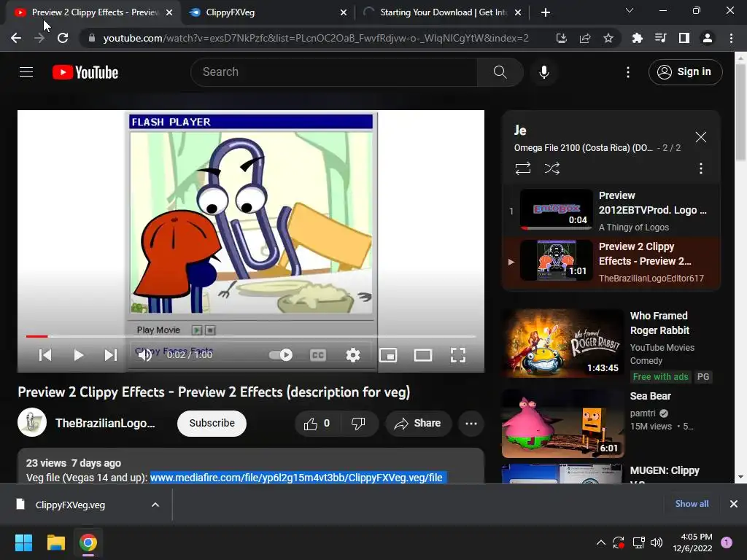Close the downloads bar

[734, 504]
